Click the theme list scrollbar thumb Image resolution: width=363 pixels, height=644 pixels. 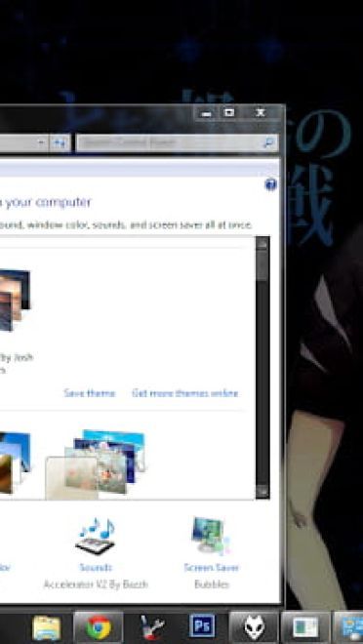click(262, 266)
